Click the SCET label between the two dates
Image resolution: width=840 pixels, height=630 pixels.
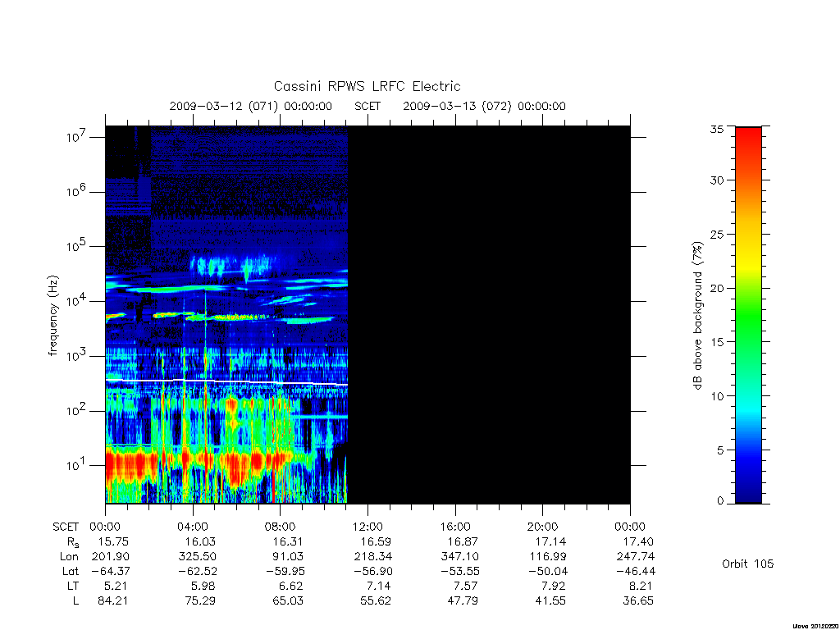click(367, 106)
